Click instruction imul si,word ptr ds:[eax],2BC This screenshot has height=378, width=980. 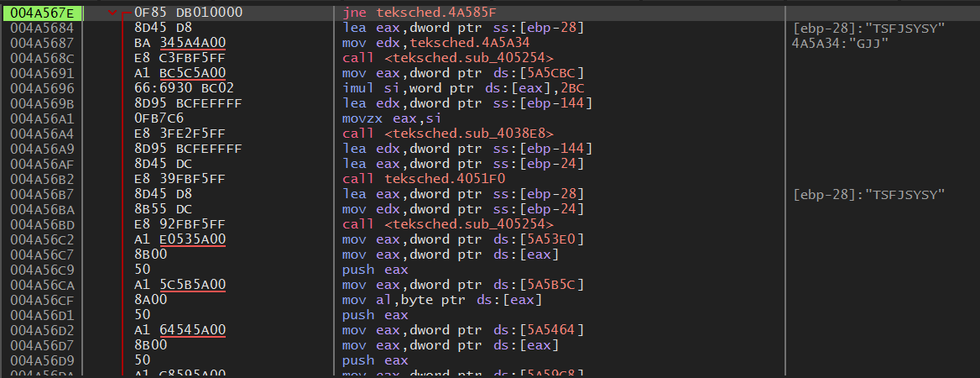pyautogui.click(x=463, y=88)
